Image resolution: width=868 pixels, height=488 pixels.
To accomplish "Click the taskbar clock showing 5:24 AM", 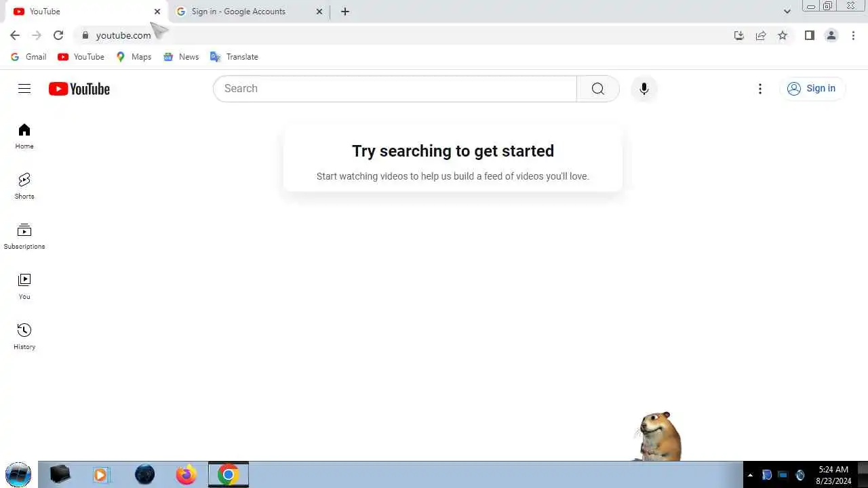I will (x=834, y=474).
